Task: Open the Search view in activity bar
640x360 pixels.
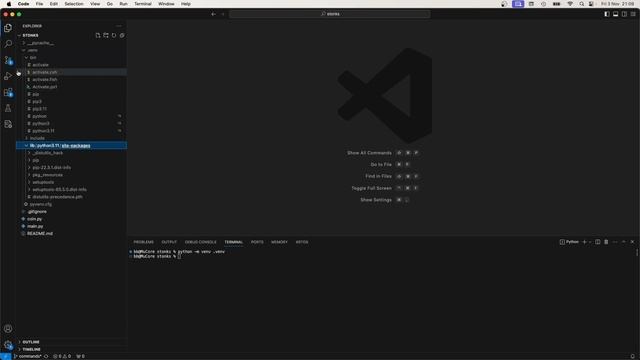Action: click(x=8, y=44)
